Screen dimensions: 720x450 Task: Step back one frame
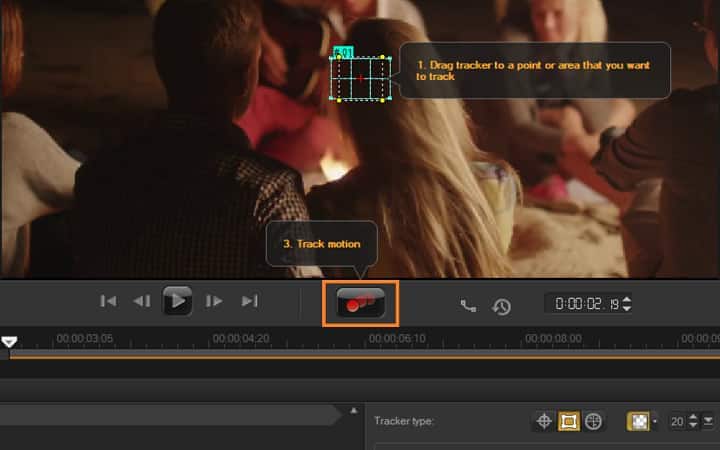[142, 301]
